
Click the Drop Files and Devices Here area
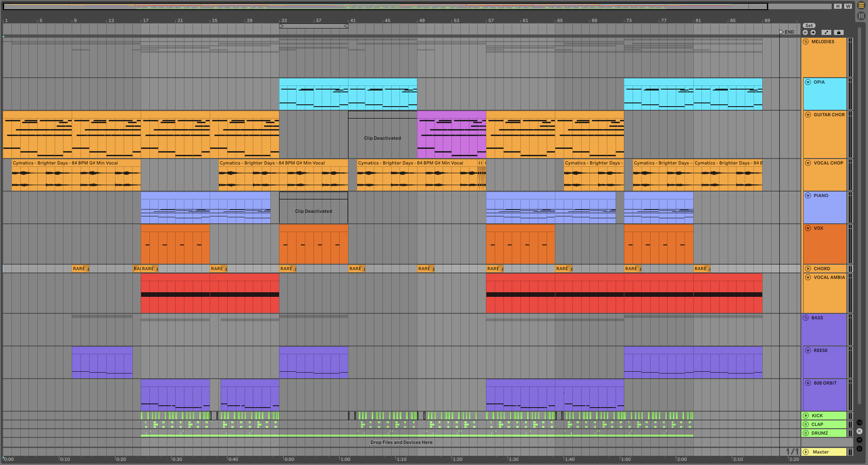coord(401,442)
